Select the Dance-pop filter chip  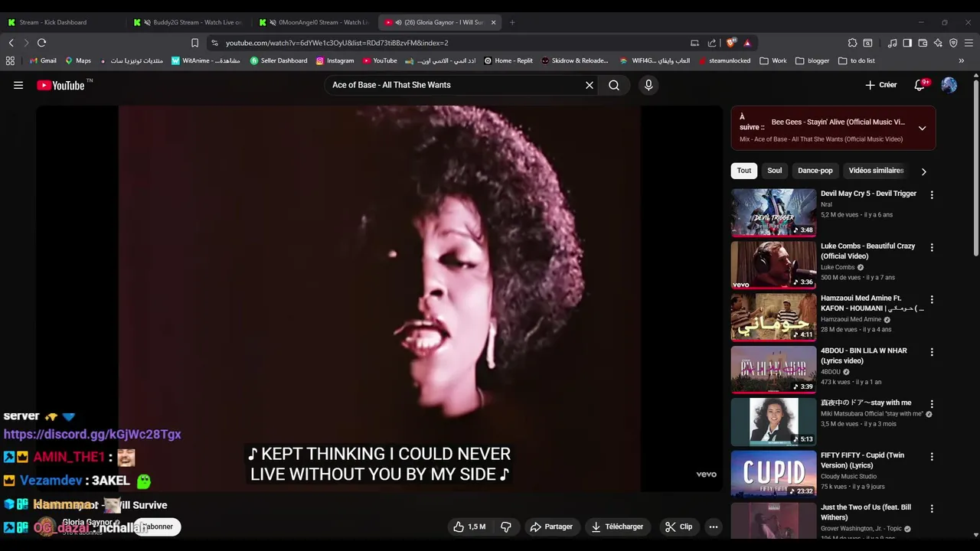coord(815,171)
